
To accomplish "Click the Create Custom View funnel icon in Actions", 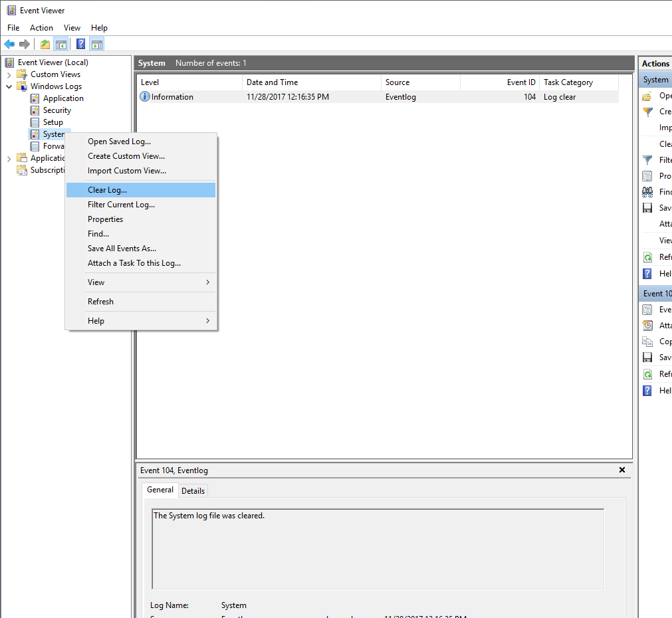I will coord(647,112).
